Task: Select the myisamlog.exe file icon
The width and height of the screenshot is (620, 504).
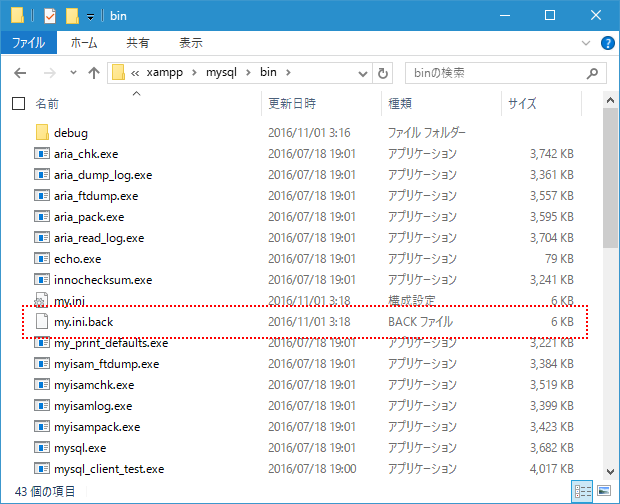Action: (x=42, y=405)
